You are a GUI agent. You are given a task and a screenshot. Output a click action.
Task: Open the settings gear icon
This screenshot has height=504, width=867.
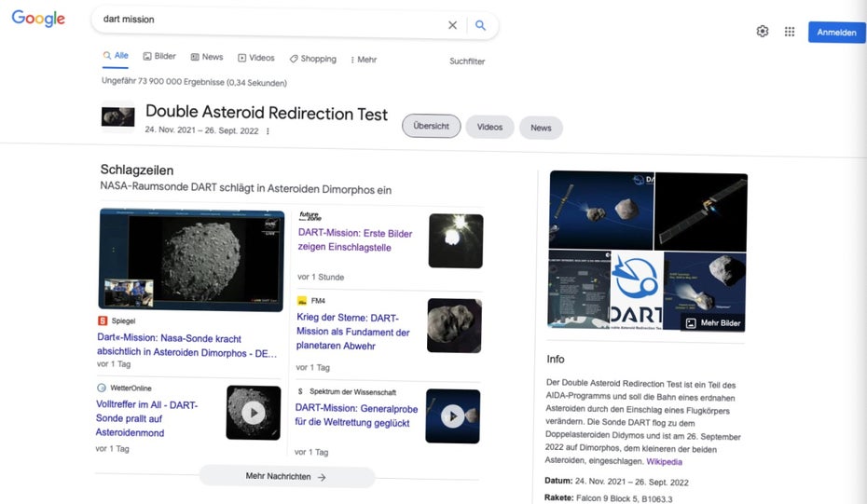[763, 32]
